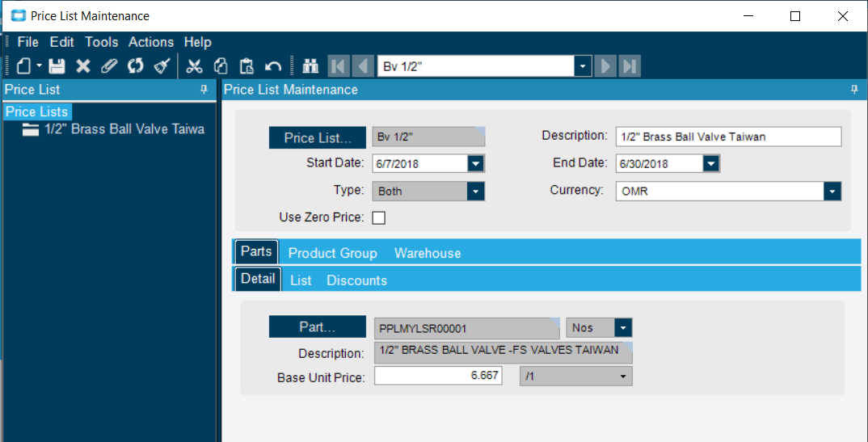This screenshot has height=442, width=868.
Task: Open the /1 price per dropdown
Action: pyautogui.click(x=623, y=377)
